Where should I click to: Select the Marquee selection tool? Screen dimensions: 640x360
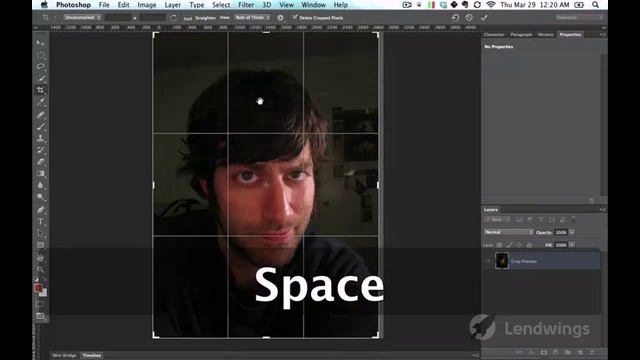click(x=40, y=55)
